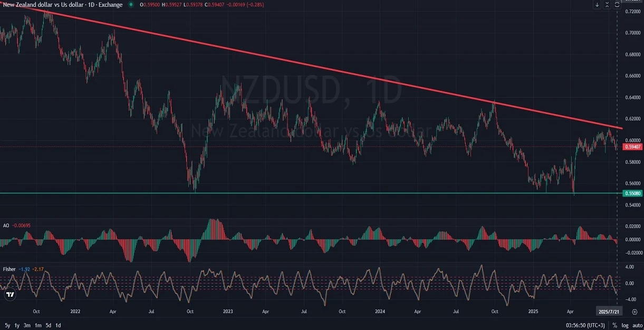The image size is (644, 330).
Task: Click the New Zealand dollar vs US dollar title
Action: pyautogui.click(x=62, y=5)
